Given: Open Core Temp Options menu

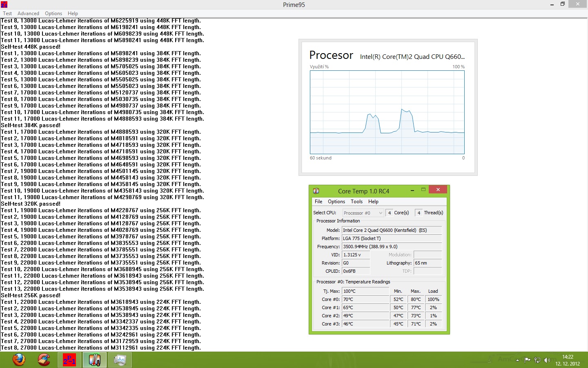Looking at the screenshot, I should [x=336, y=202].
